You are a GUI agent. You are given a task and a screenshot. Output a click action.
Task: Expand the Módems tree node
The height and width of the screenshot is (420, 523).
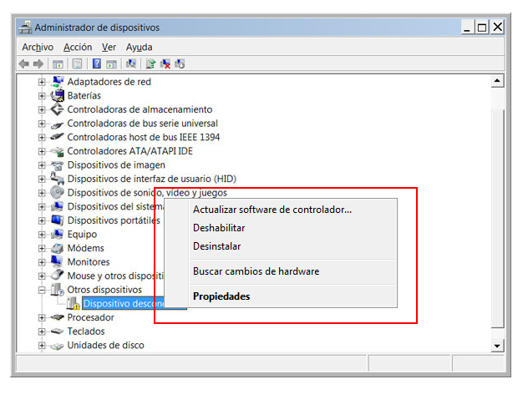click(42, 248)
